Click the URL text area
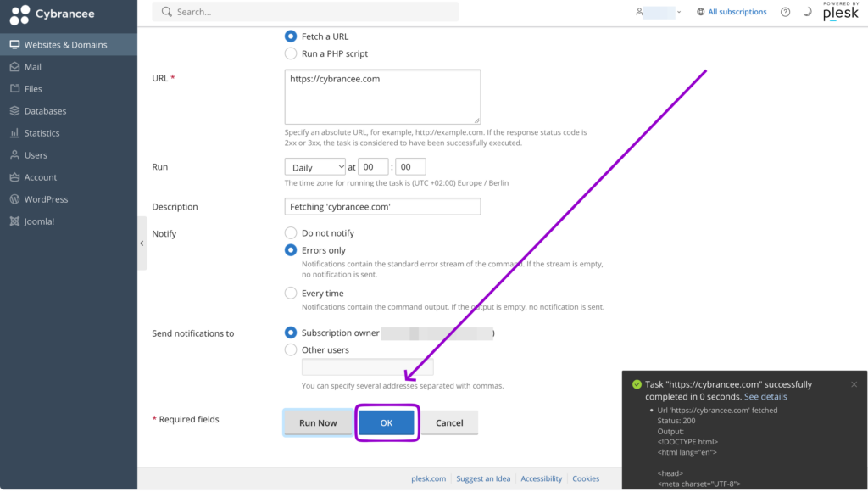The image size is (868, 492). [382, 97]
